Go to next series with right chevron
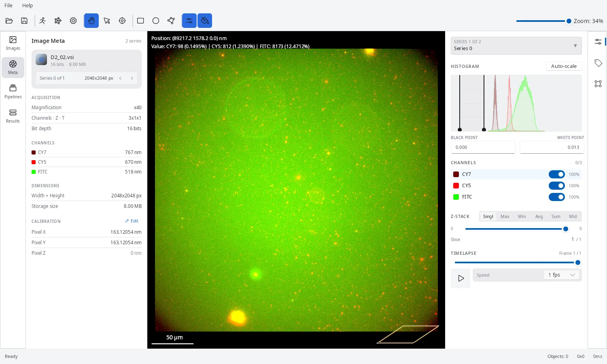Viewport: 607px width, 364px height. click(132, 78)
